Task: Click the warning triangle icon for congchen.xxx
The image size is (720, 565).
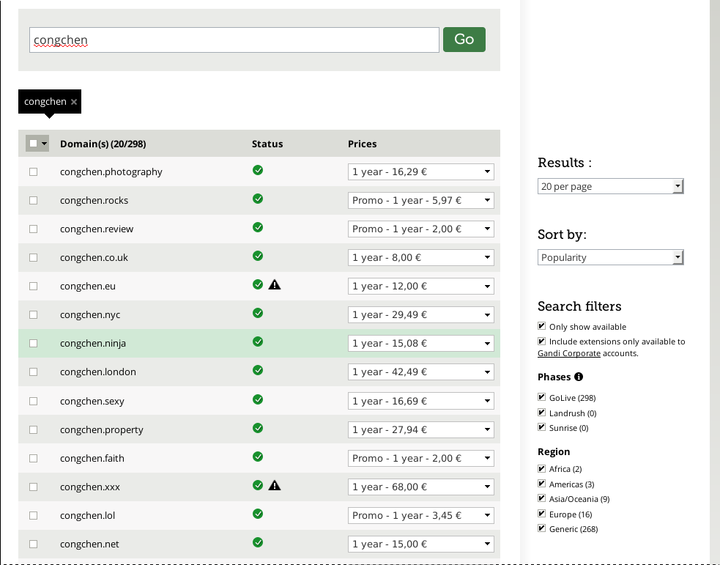Action: pyautogui.click(x=275, y=486)
